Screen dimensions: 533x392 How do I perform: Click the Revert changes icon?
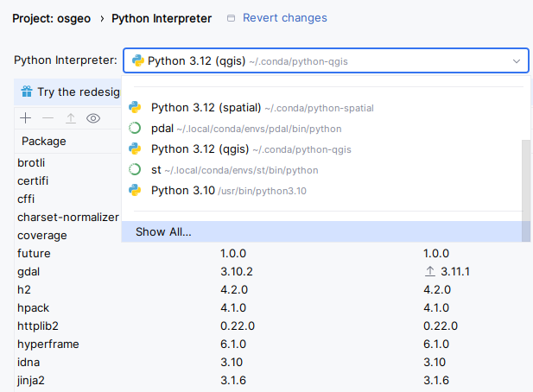(x=231, y=18)
